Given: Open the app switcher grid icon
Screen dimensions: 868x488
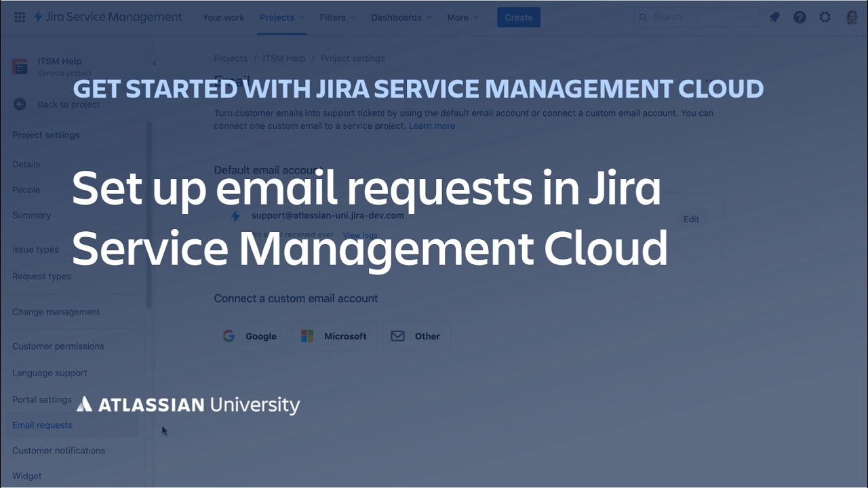Looking at the screenshot, I should tap(20, 17).
